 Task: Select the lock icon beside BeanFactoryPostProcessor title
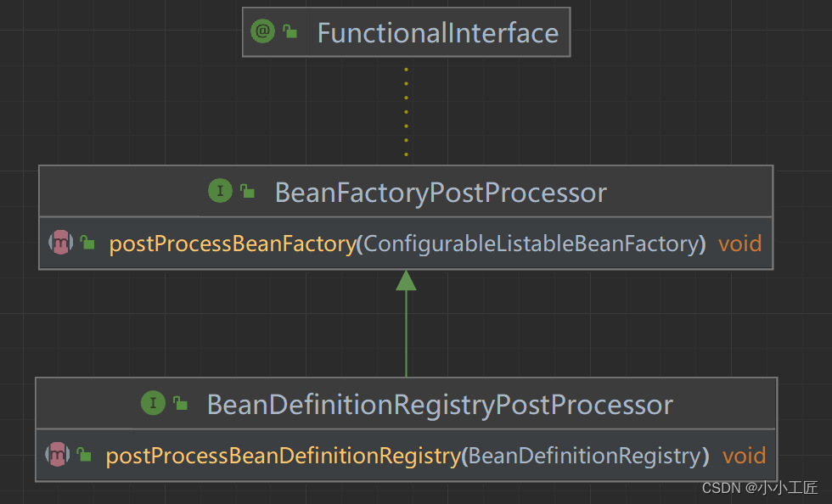247,190
